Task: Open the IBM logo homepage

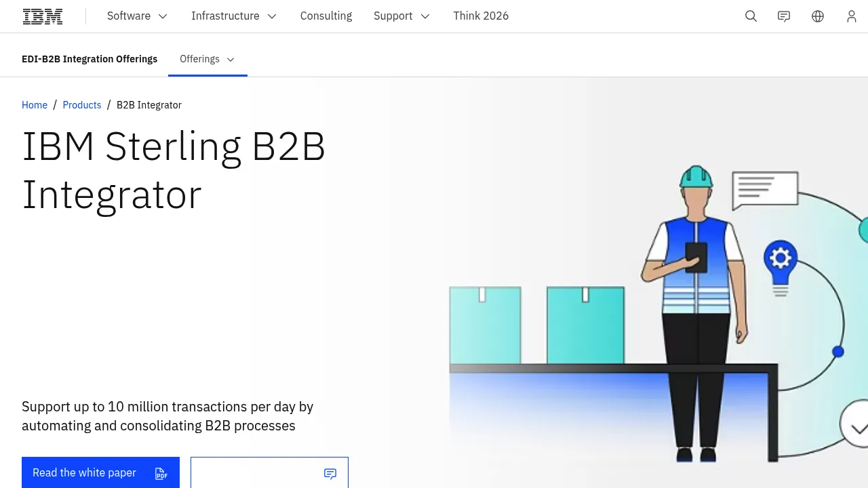Action: 43,16
